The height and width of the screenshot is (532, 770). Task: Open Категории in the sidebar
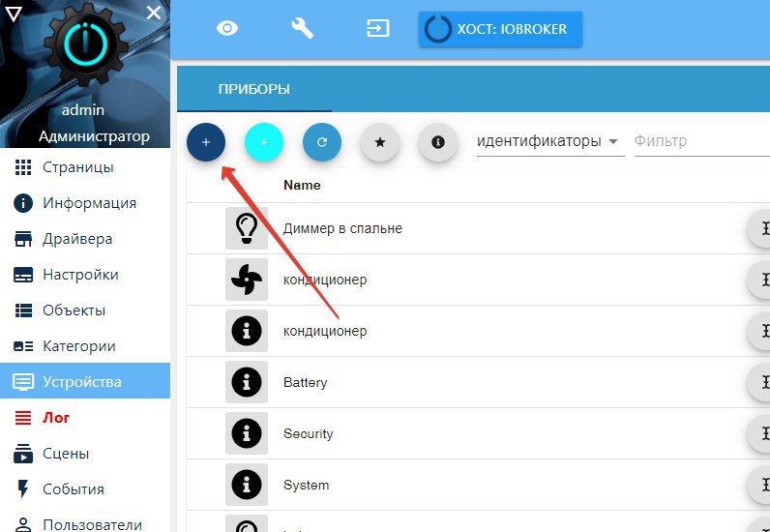tap(85, 346)
